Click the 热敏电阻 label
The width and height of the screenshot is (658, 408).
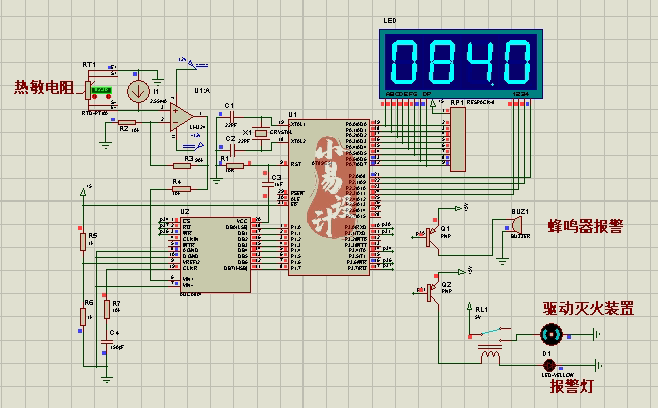tap(44, 87)
